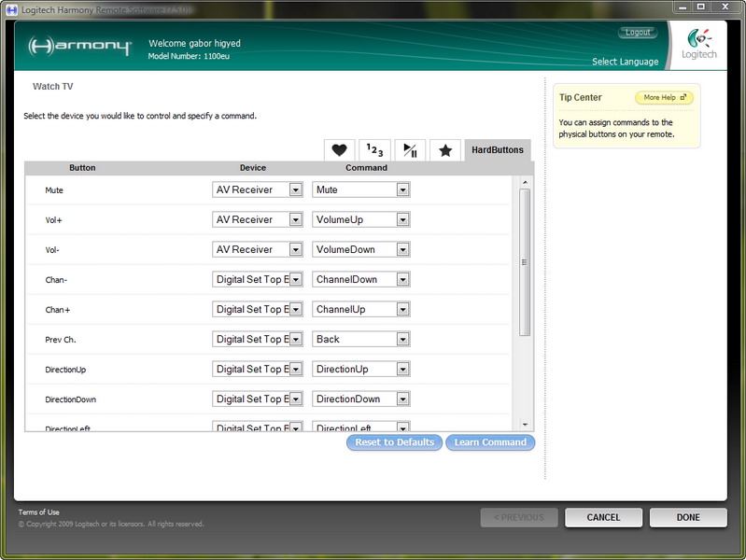Click the DONE button
This screenshot has width=746, height=560.
coord(688,517)
